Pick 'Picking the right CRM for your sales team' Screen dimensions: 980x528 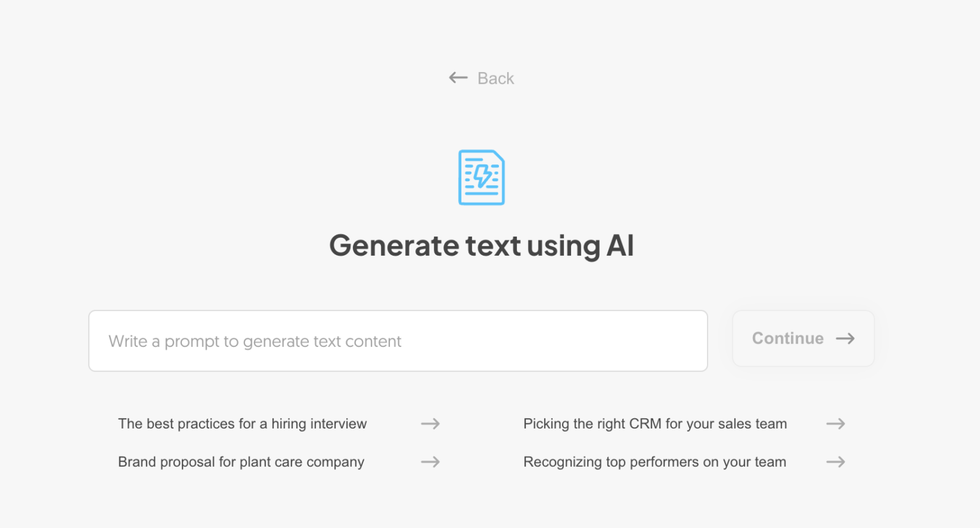click(x=655, y=424)
